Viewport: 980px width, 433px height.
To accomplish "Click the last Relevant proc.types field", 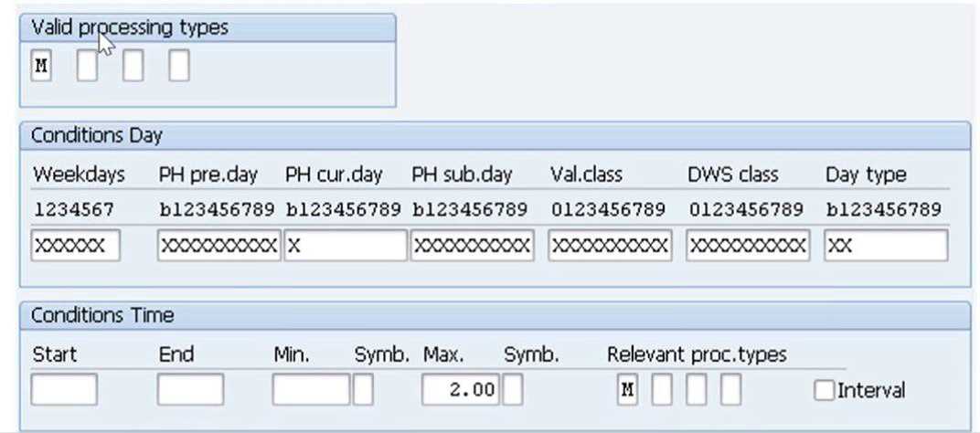I will tap(730, 390).
